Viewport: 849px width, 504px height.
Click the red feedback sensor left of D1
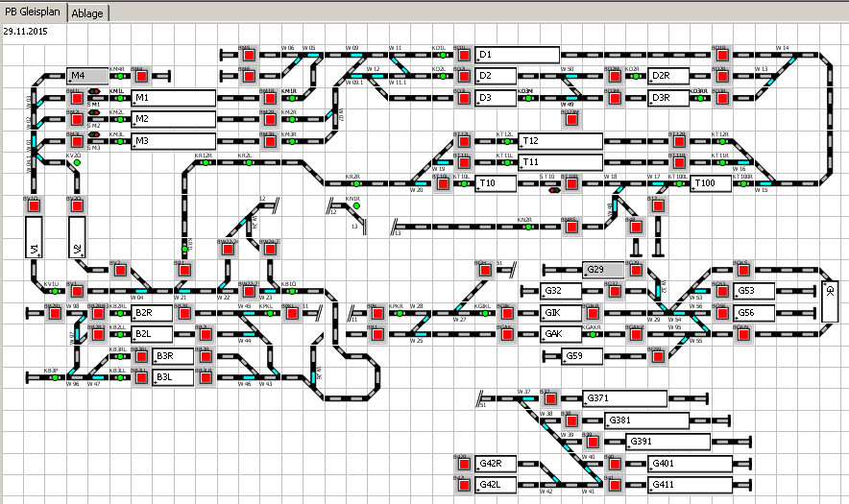(x=463, y=54)
